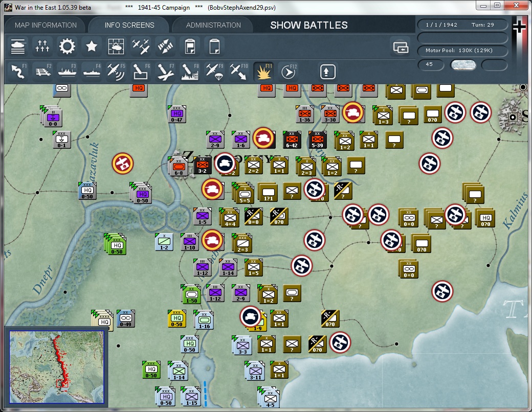Show the weather map icon
532x412 pixels.
click(x=116, y=47)
